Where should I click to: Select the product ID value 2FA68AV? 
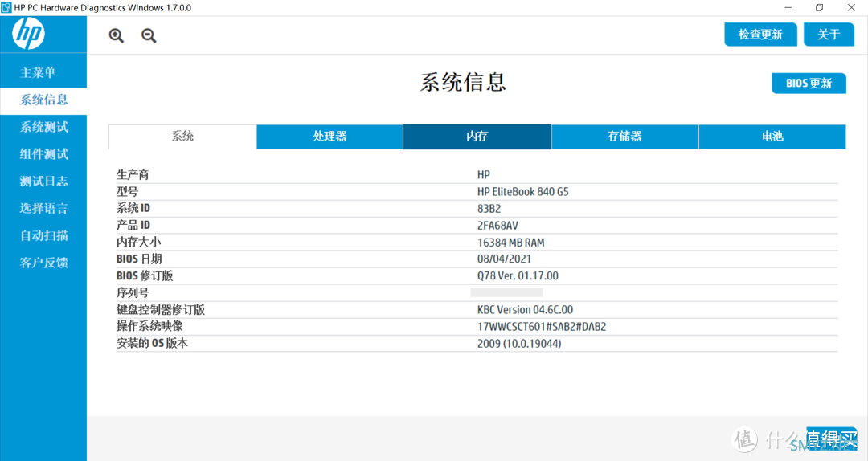[497, 226]
